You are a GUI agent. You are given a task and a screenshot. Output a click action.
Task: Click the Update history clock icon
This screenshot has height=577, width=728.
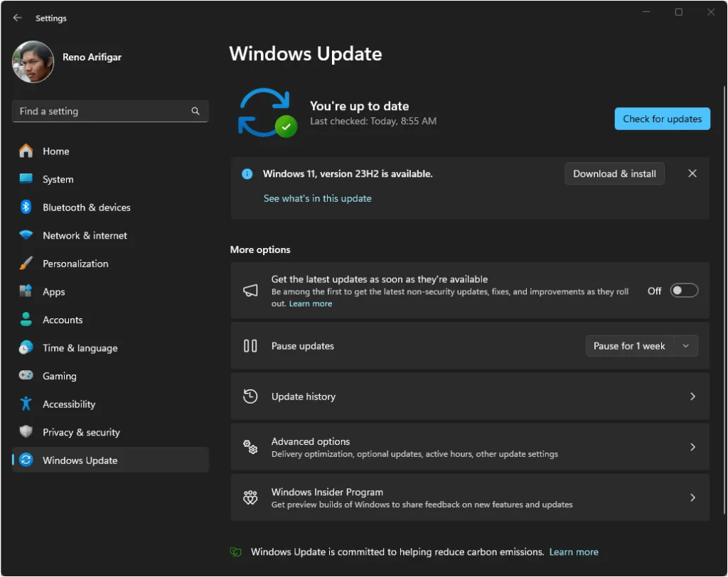[250, 396]
